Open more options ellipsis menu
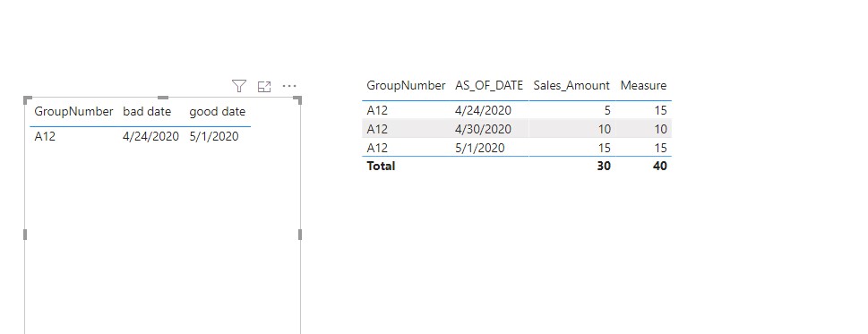The width and height of the screenshot is (868, 334). click(x=289, y=86)
